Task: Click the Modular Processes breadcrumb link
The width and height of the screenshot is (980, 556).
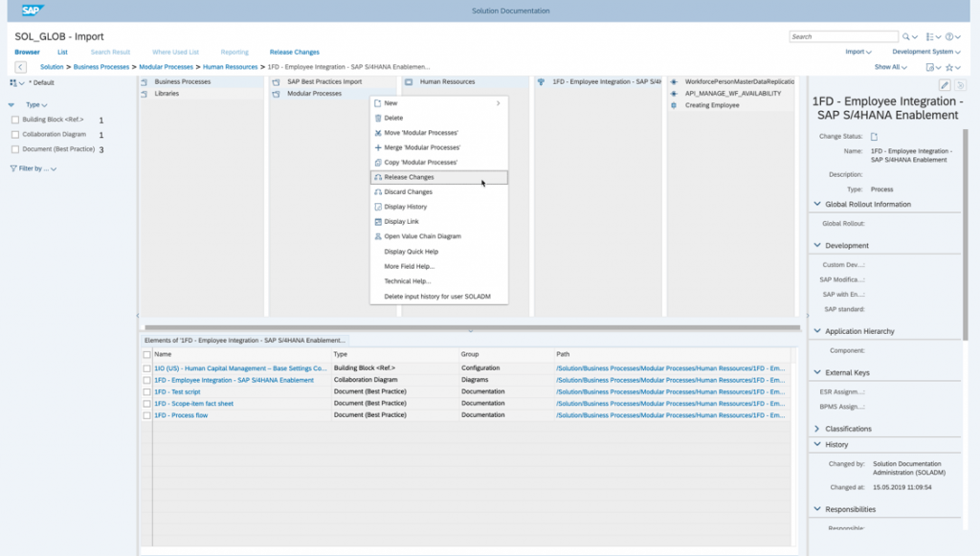Action: tap(167, 67)
